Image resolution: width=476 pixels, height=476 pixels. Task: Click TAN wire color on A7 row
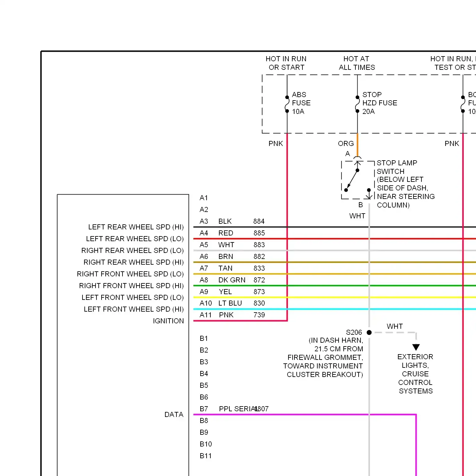(225, 268)
